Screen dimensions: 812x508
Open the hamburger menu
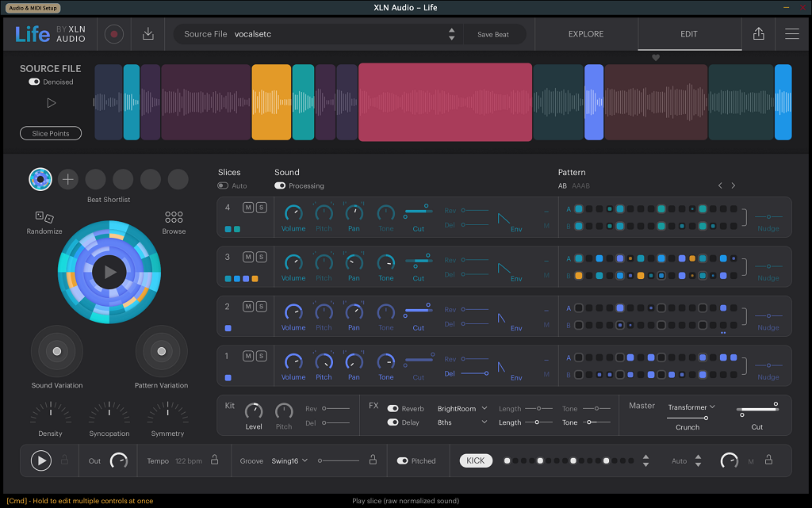tap(792, 33)
